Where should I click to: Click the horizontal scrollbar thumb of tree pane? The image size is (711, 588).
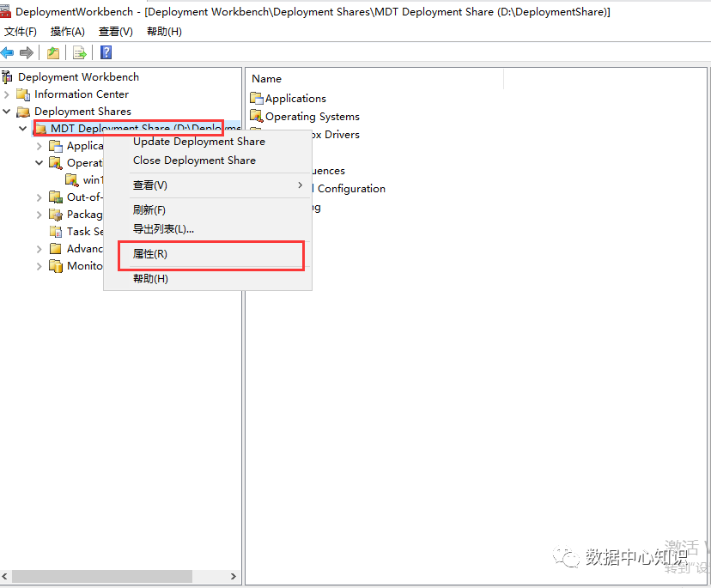click(x=102, y=576)
